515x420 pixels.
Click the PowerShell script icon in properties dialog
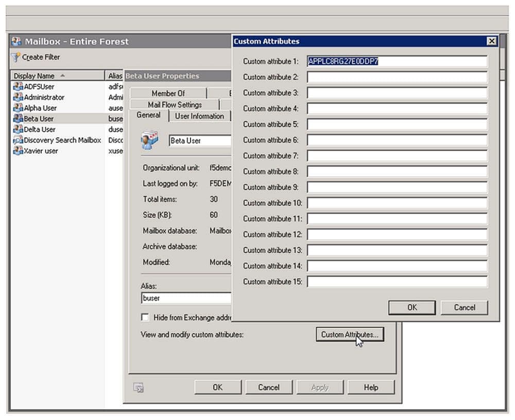click(x=138, y=388)
